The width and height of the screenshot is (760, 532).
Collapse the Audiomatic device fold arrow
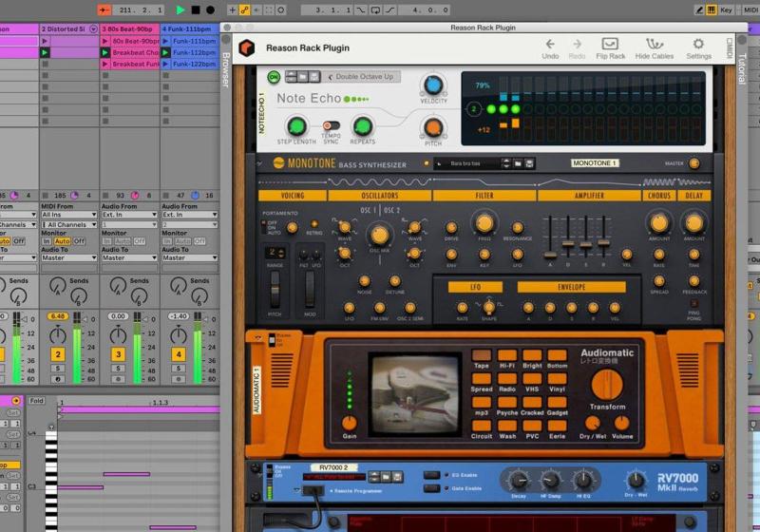(257, 337)
